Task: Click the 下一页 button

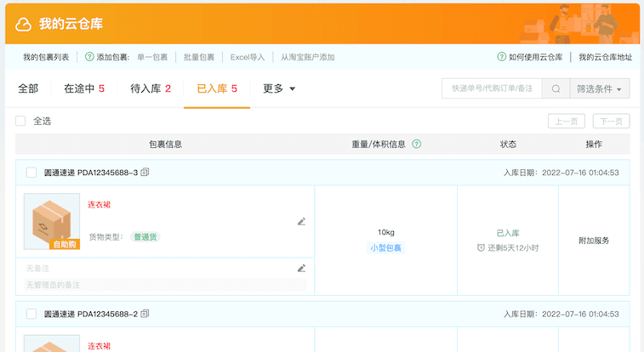Action: (611, 121)
